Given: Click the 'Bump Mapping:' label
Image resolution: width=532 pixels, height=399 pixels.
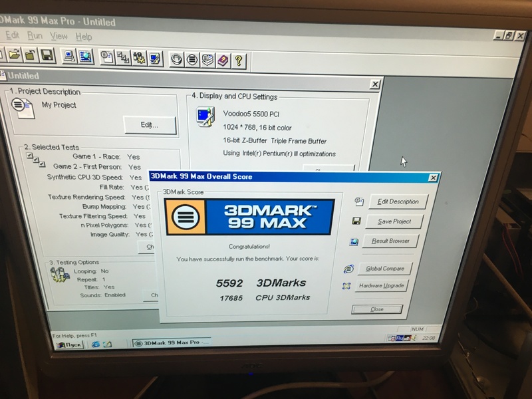Looking at the screenshot, I should (x=104, y=207).
